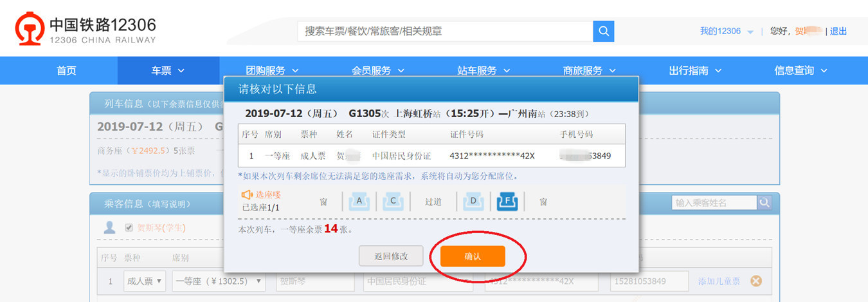Open the 会员服务 menu
Screen dimensions: 868x302
pyautogui.click(x=378, y=71)
